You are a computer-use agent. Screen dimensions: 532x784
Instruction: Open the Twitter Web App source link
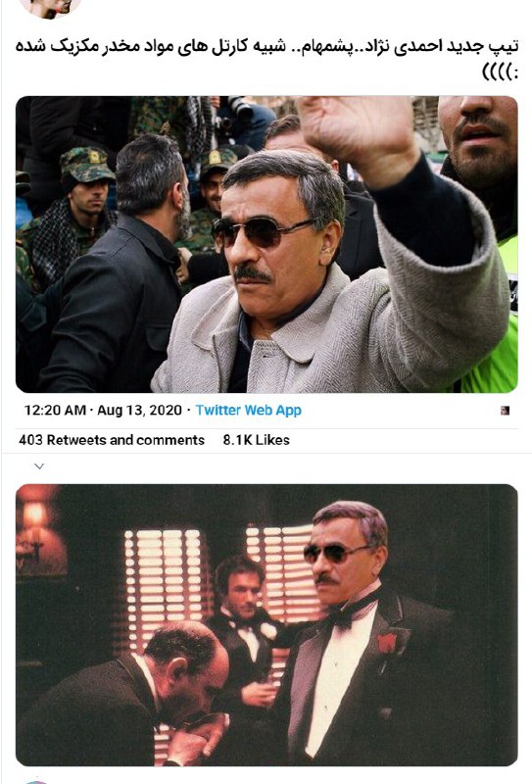(249, 410)
